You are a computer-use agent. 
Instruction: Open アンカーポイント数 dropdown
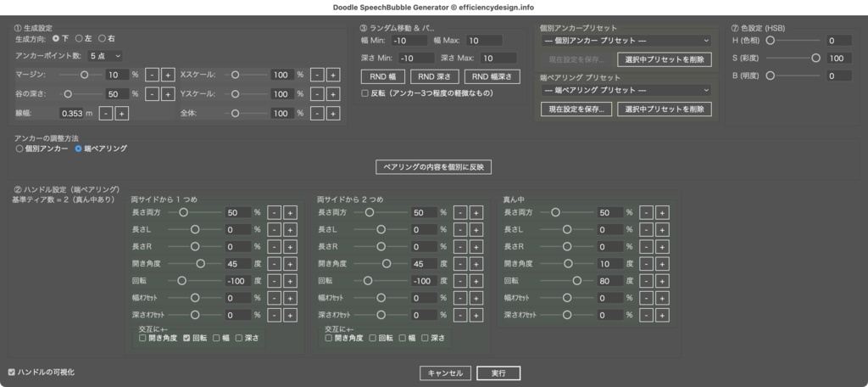[104, 56]
